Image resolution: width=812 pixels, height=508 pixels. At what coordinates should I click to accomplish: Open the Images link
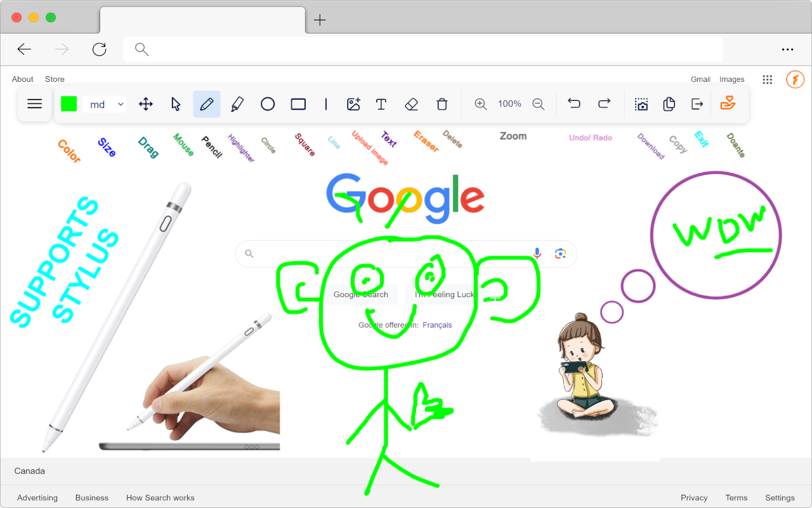pos(732,79)
